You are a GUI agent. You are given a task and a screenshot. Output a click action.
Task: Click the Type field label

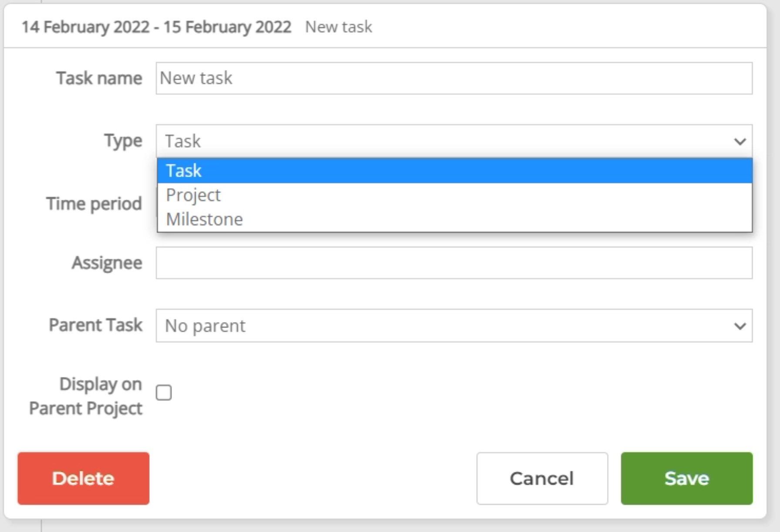[123, 141]
